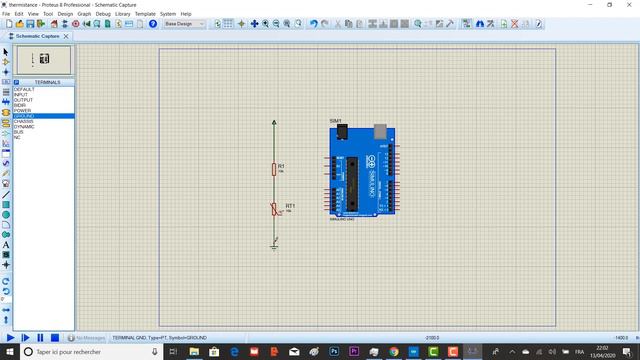Select the Component Mode tool
The height and width of the screenshot is (360, 640).
[x=6, y=62]
